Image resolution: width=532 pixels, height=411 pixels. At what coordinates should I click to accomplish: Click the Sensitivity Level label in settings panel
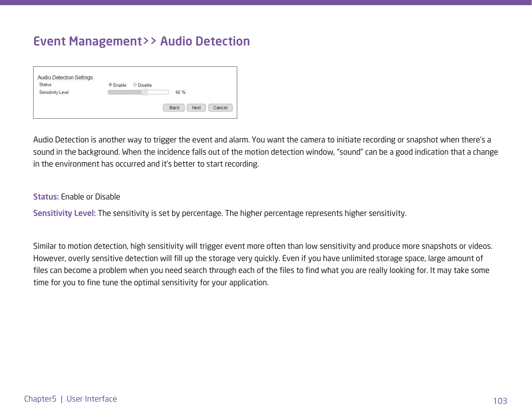[54, 92]
